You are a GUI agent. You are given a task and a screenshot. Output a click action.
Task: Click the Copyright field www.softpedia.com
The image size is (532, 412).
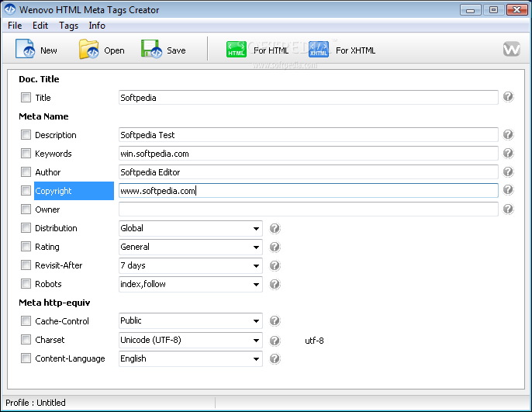(x=309, y=190)
